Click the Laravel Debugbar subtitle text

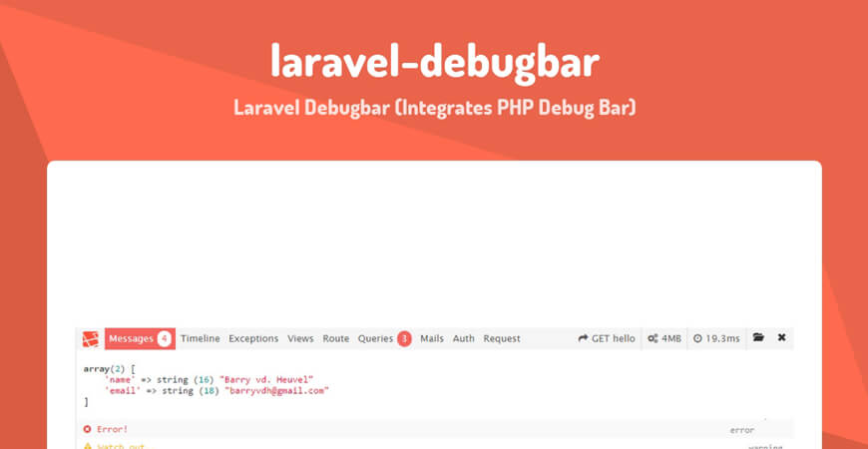435,108
